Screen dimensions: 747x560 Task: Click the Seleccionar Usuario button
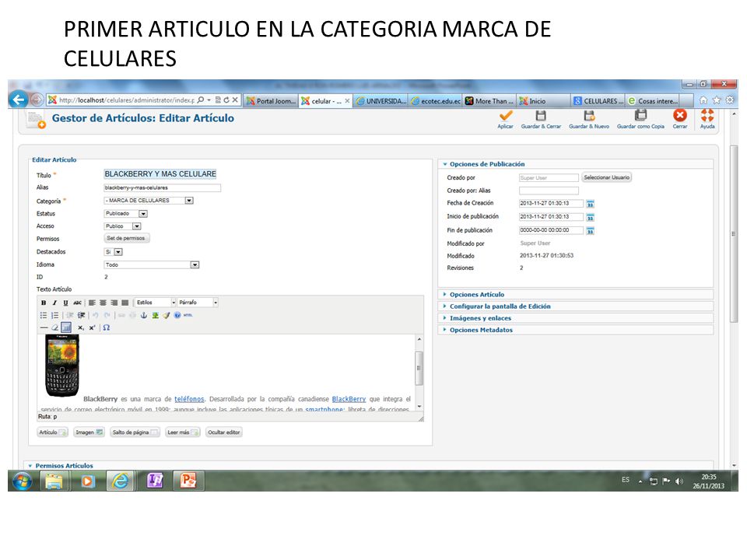[x=606, y=177]
